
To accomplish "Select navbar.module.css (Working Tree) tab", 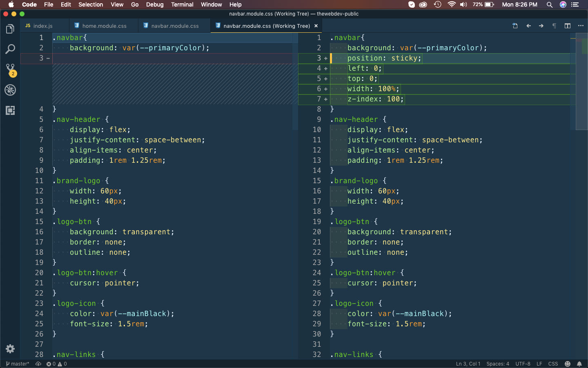I will click(266, 26).
